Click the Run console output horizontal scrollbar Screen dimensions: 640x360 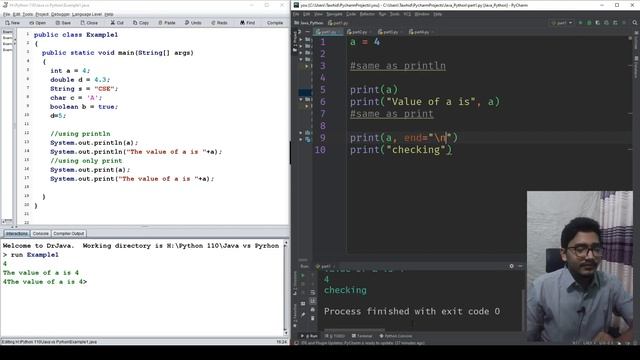[x=354, y=329]
